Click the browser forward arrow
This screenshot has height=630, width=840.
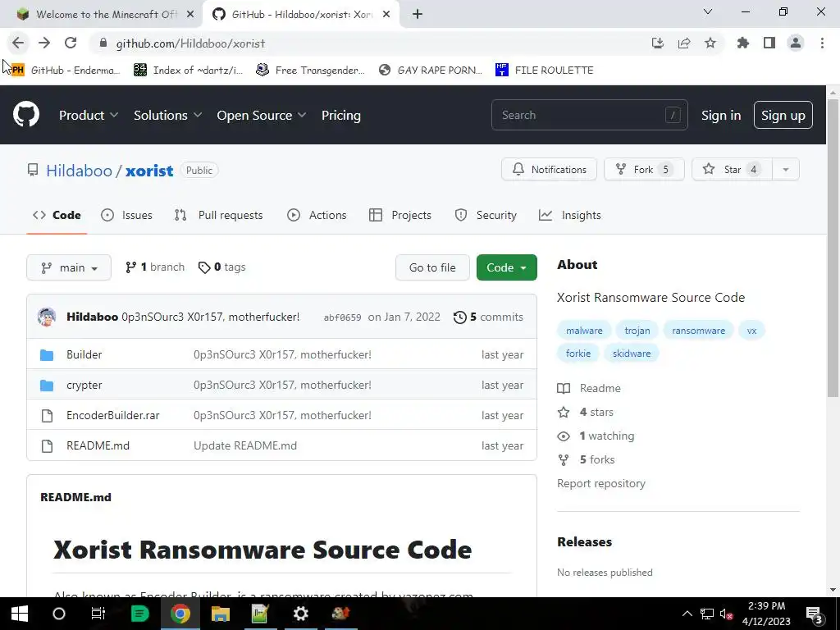click(x=44, y=43)
